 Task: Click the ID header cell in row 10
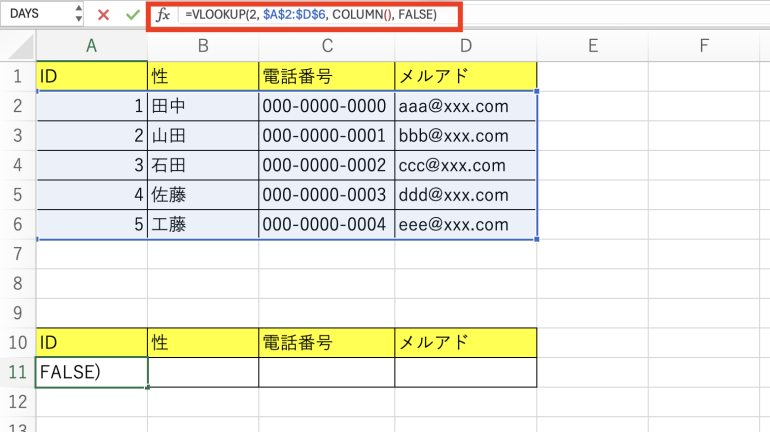click(92, 343)
